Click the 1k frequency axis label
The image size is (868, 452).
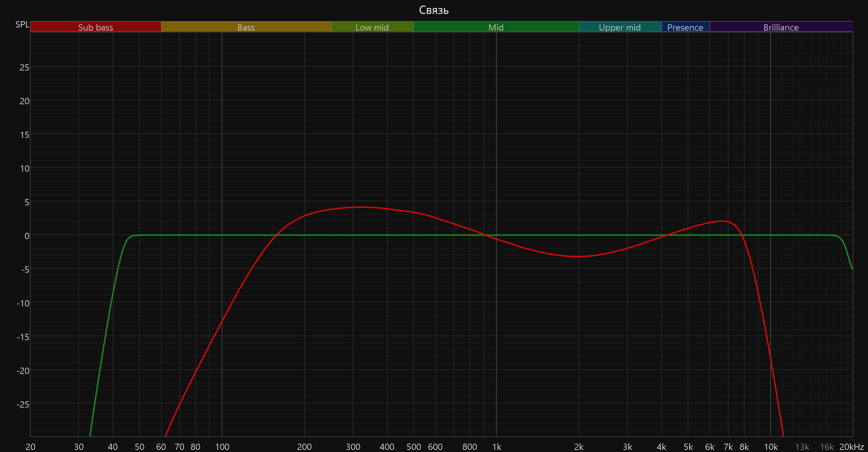496,447
